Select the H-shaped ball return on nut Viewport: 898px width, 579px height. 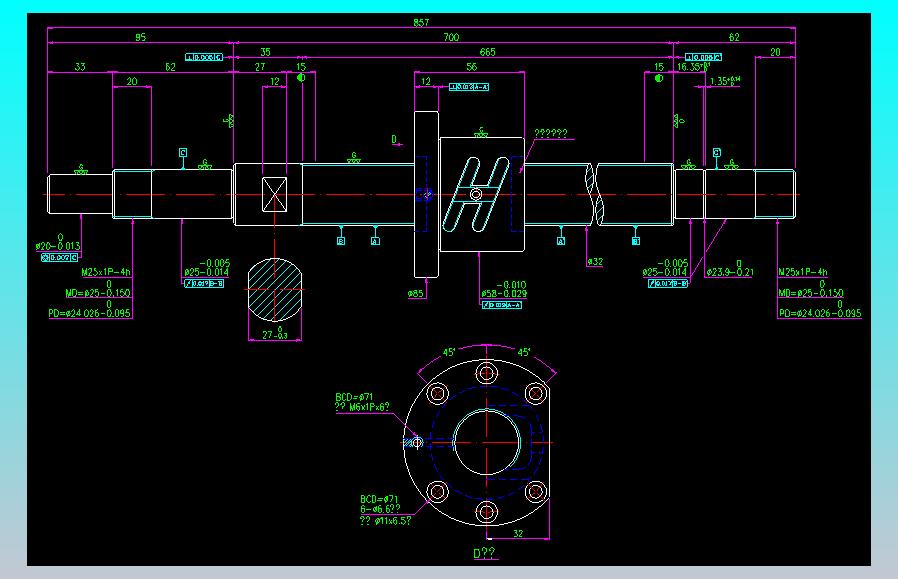476,194
